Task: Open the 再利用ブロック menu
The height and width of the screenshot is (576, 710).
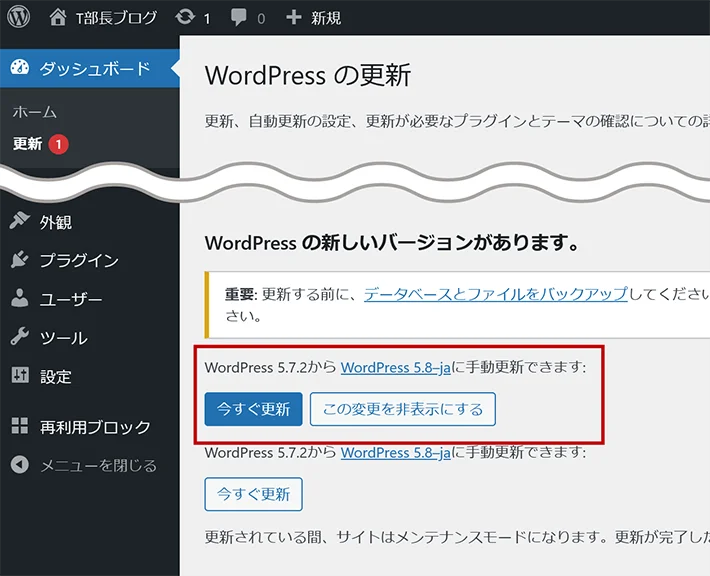Action: tap(95, 427)
